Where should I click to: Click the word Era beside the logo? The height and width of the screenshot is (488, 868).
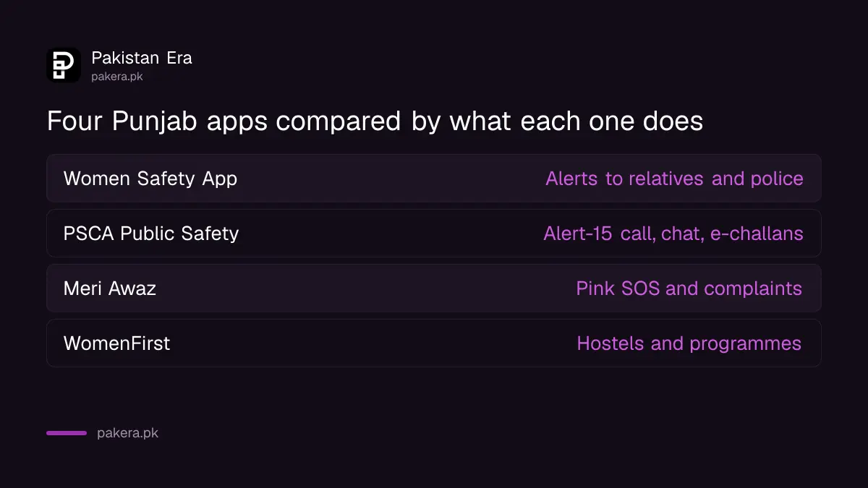pos(179,58)
